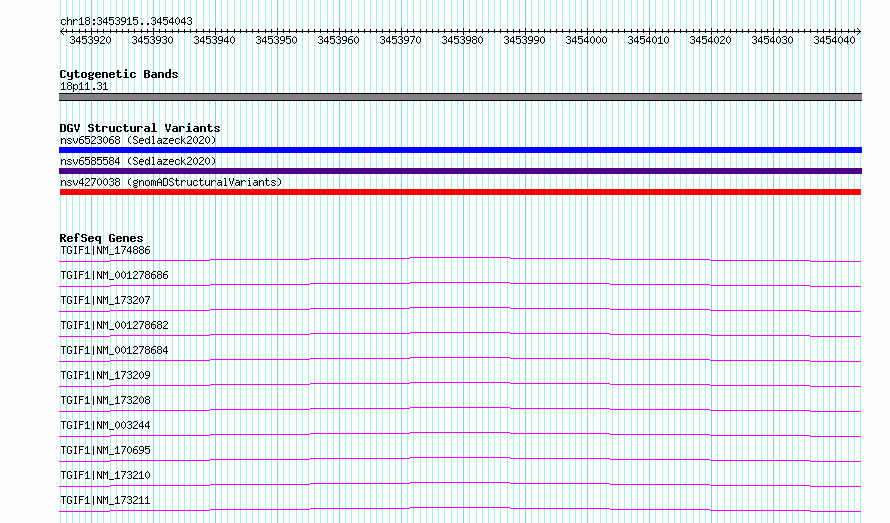Select nsv4270038 (gnomADStructuralVariants) label

171,182
